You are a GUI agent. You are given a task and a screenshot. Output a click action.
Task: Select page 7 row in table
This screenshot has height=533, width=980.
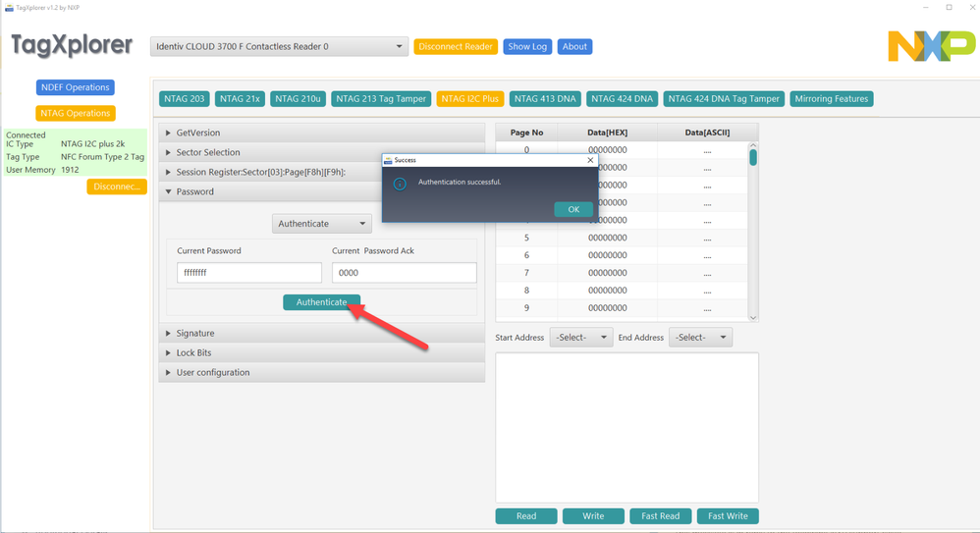622,273
